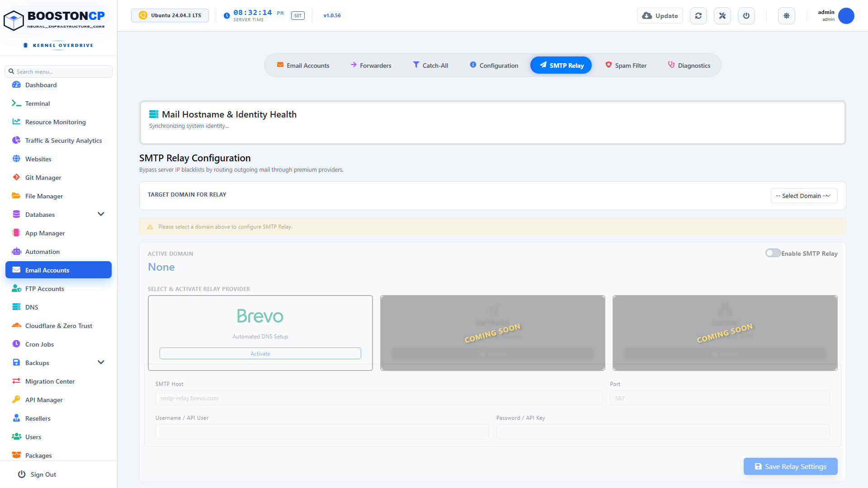
Task: Open Cloudflare & Zero Trust
Action: tap(59, 326)
